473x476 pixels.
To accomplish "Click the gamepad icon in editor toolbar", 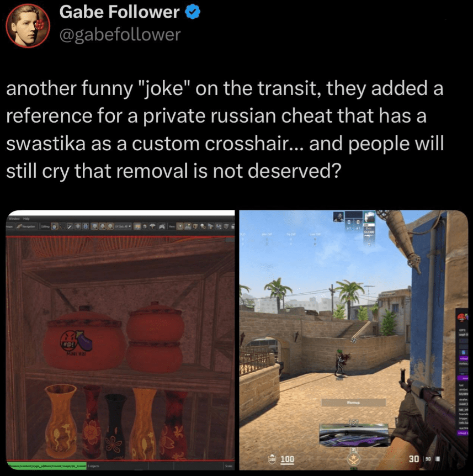I will 162,226.
